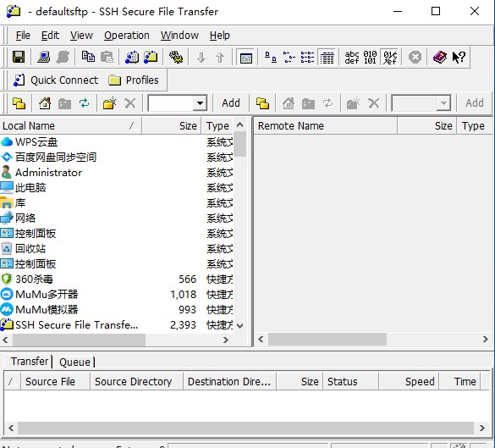Image resolution: width=495 pixels, height=448 pixels.
Task: Click local list scroll down arrow
Action: (x=240, y=326)
